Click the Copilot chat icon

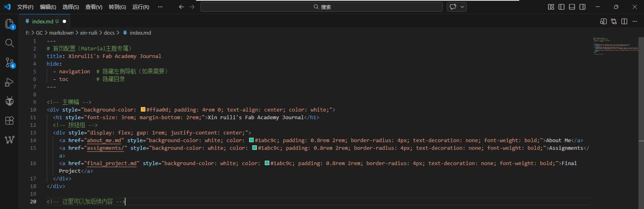pyautogui.click(x=453, y=7)
